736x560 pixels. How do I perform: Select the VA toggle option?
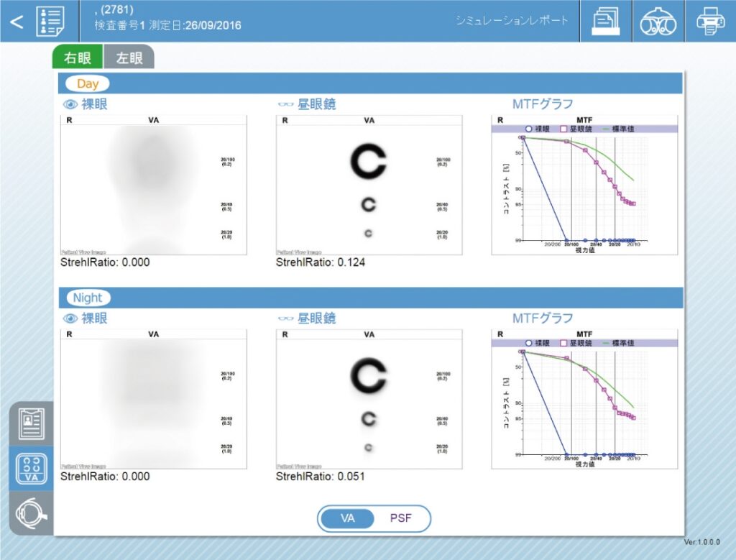pyautogui.click(x=347, y=518)
